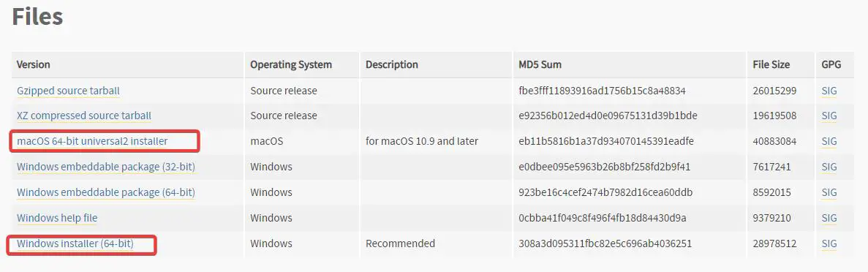Click macOS 64-bit universal2 installer link
The image size is (868, 272).
click(x=92, y=141)
